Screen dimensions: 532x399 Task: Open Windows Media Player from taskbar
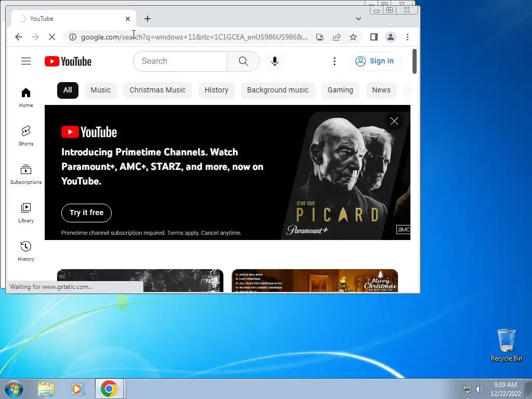tap(77, 389)
